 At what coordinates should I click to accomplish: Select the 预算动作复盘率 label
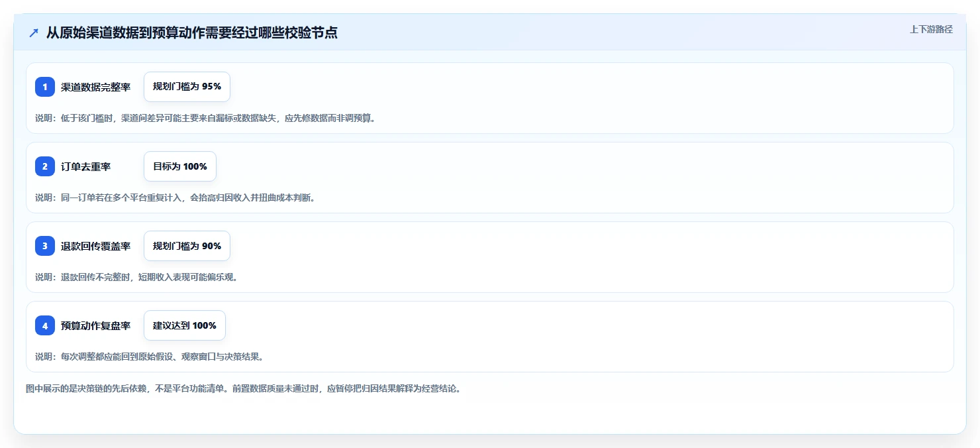pos(96,325)
